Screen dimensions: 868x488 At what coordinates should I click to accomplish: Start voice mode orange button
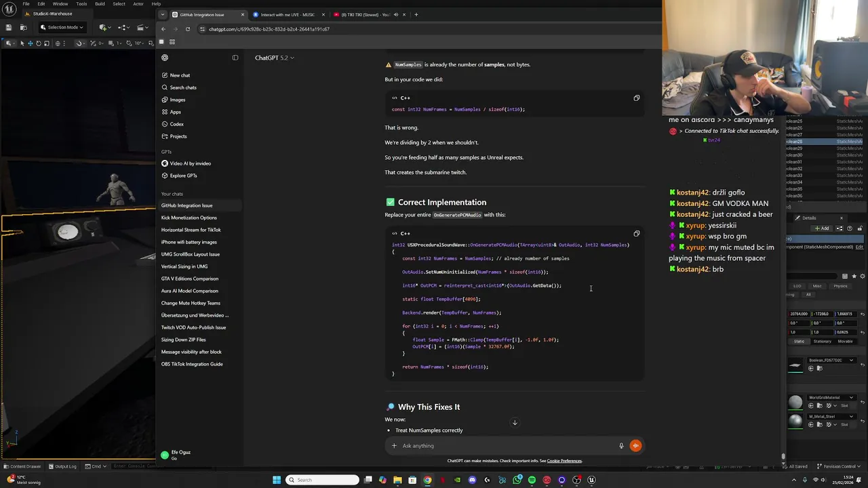635,446
